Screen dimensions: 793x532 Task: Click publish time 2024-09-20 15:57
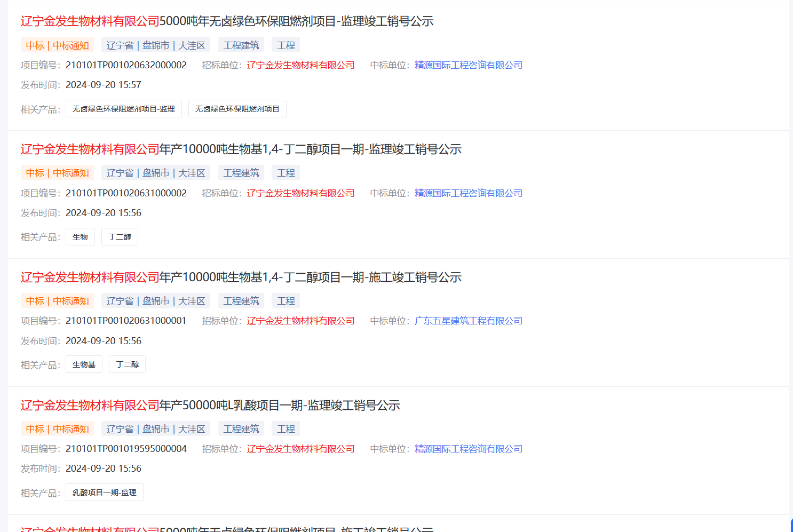(x=104, y=85)
